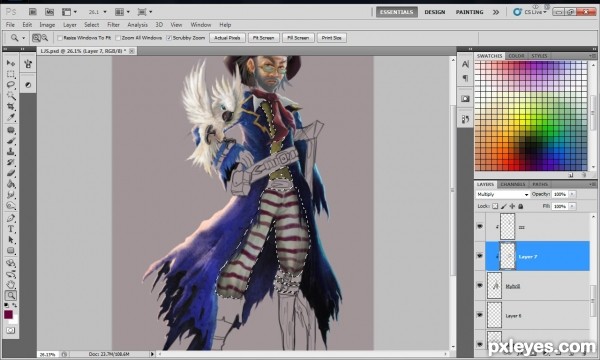Switch to Paths tab
Viewport: 600px width, 360px height.
tap(540, 184)
